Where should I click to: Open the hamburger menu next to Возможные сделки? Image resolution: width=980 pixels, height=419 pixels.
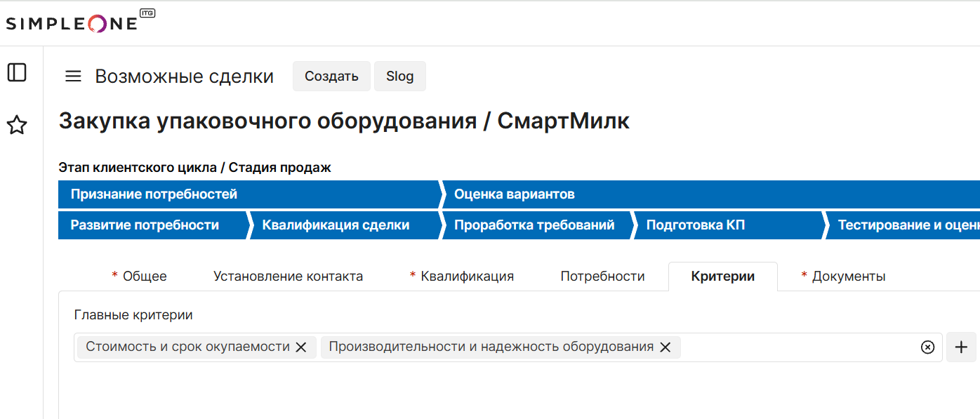coord(73,77)
